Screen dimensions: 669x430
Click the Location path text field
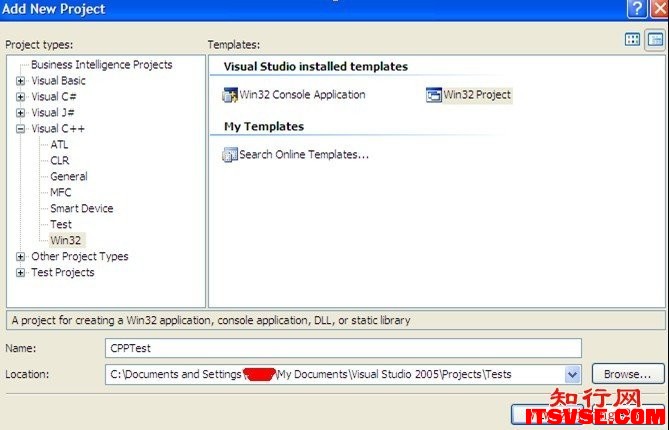coord(335,375)
